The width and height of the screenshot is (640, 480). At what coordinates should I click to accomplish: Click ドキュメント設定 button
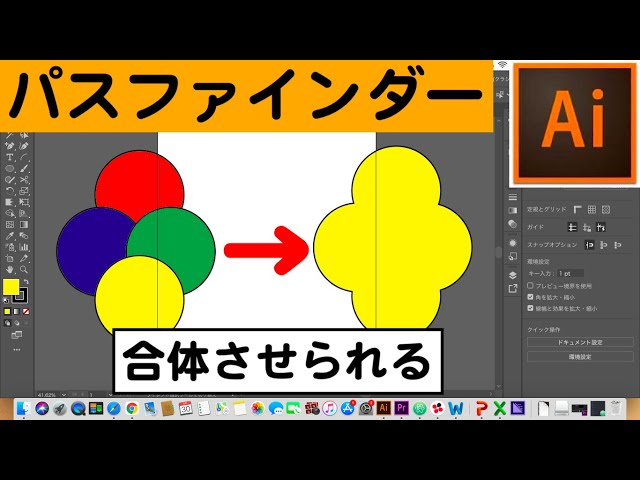(x=580, y=342)
